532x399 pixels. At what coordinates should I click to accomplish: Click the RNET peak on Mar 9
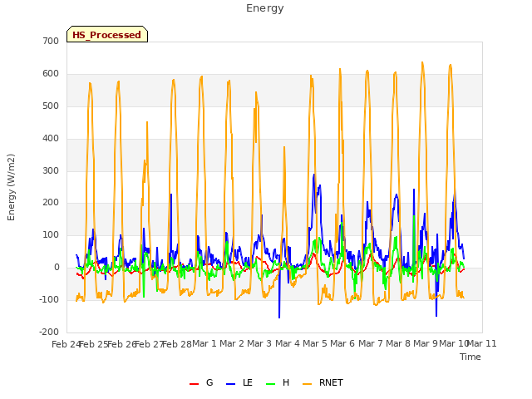pyautogui.click(x=422, y=62)
